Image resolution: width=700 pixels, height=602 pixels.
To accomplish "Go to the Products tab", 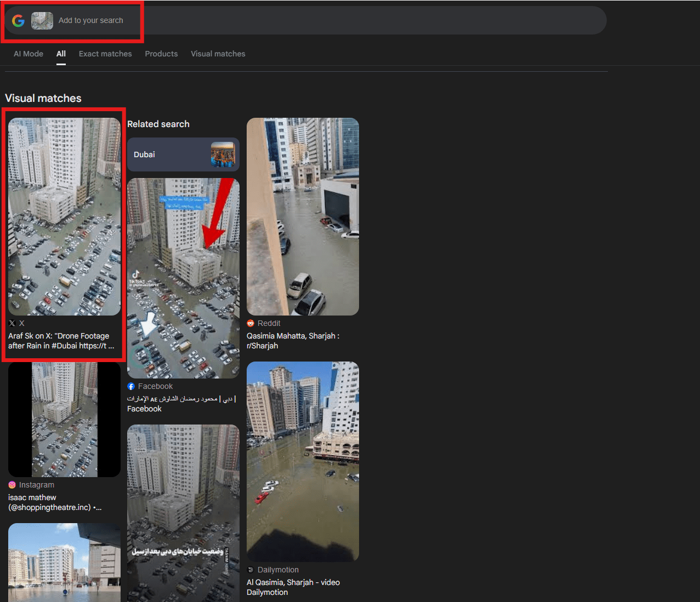I will [161, 54].
